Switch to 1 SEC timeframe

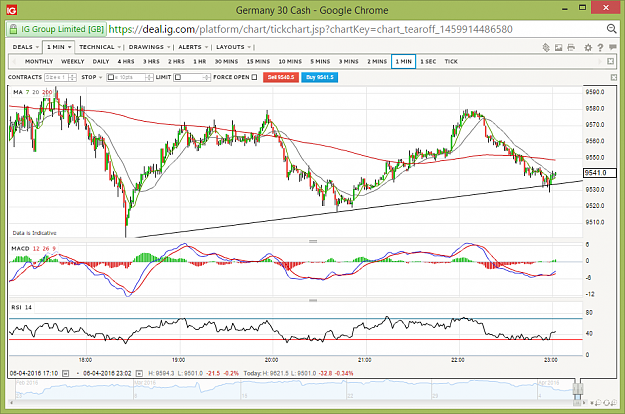point(428,61)
